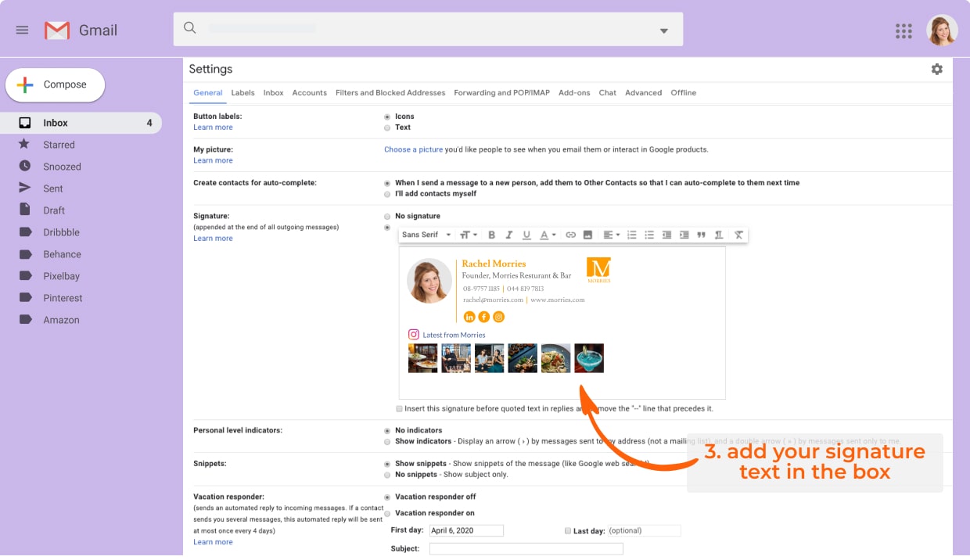Switch to the Labels settings tab
Screen dimensions: 970x560
242,92
